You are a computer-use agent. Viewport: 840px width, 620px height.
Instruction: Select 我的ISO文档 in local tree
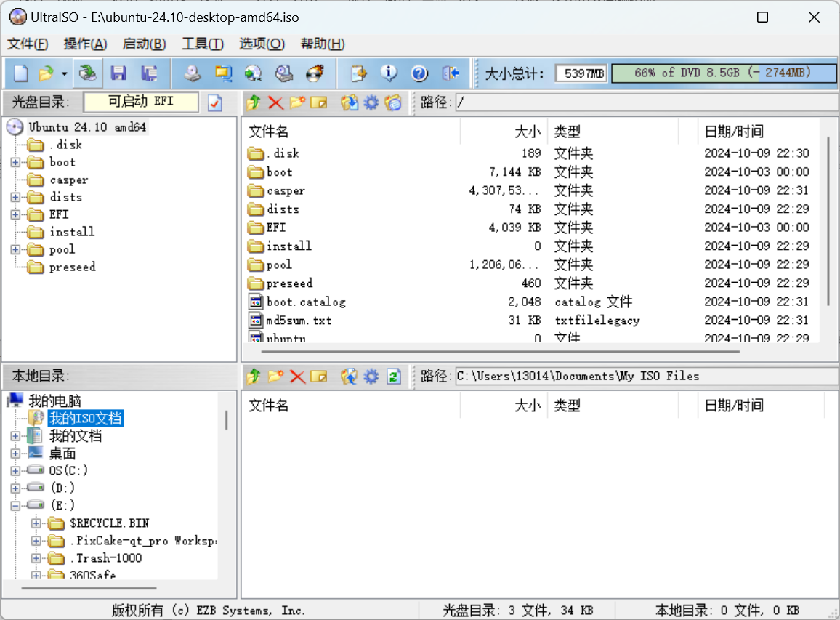pyautogui.click(x=86, y=419)
